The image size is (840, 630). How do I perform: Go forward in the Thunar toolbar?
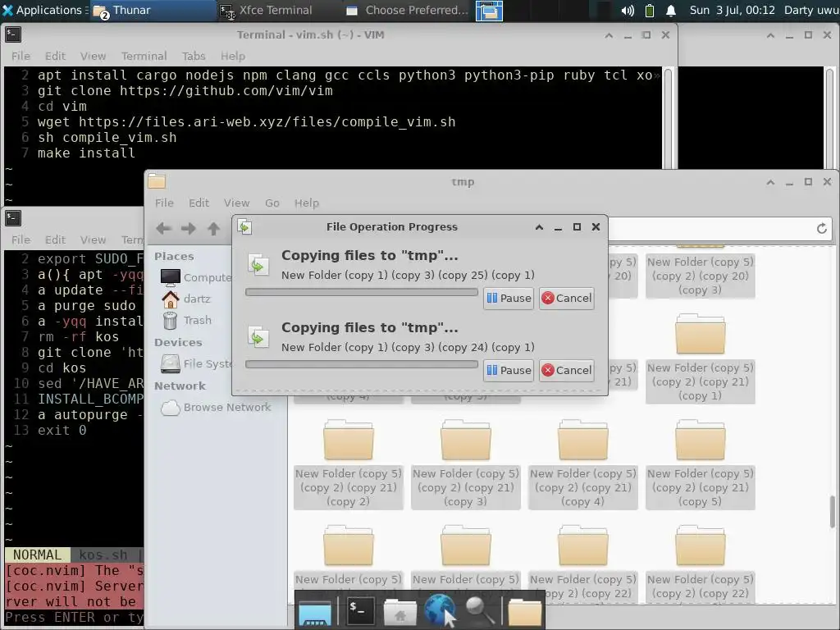(x=188, y=229)
